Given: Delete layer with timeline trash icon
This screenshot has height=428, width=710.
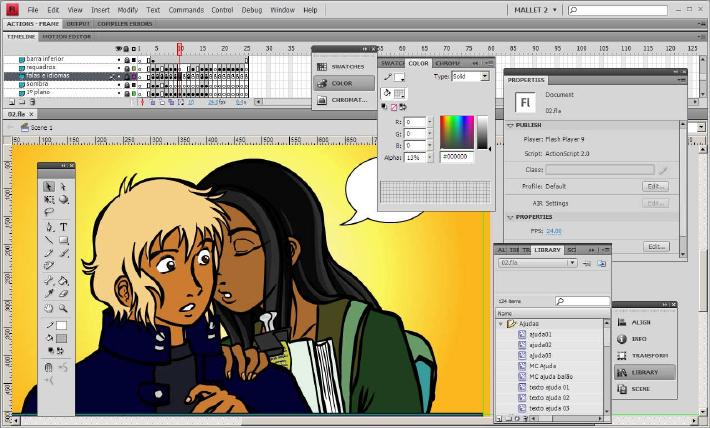Looking at the screenshot, I should pyautogui.click(x=32, y=102).
